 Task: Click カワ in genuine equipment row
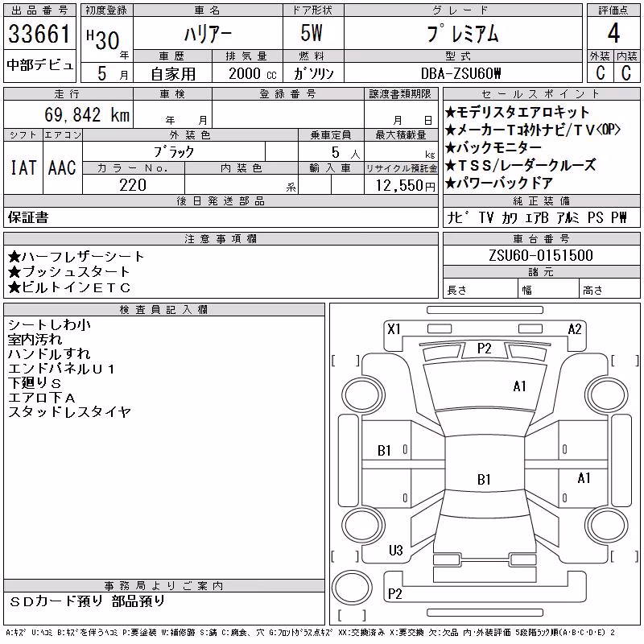coord(510,217)
